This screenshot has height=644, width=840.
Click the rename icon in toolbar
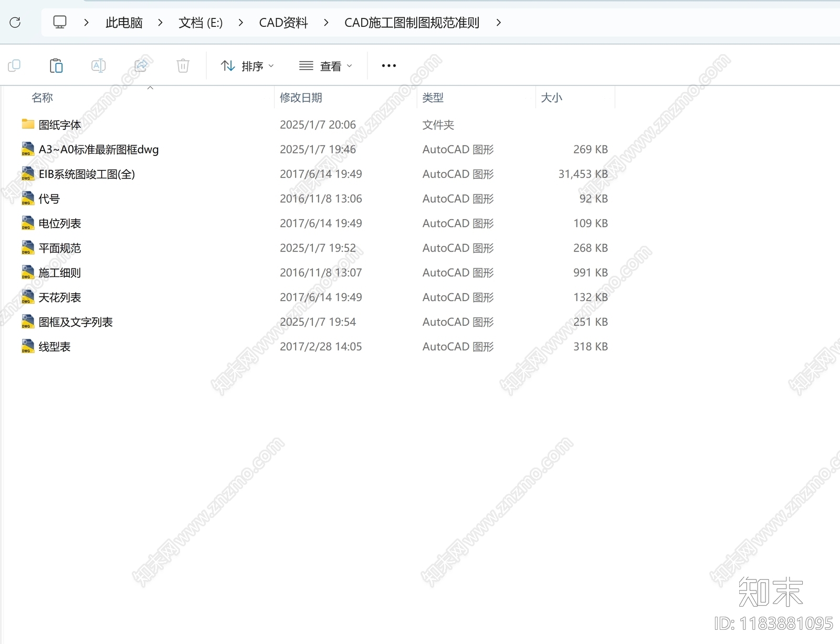99,66
